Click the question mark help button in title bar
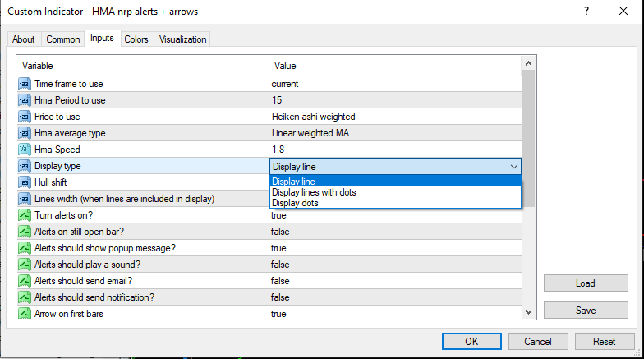The height and width of the screenshot is (359, 644). 586,12
